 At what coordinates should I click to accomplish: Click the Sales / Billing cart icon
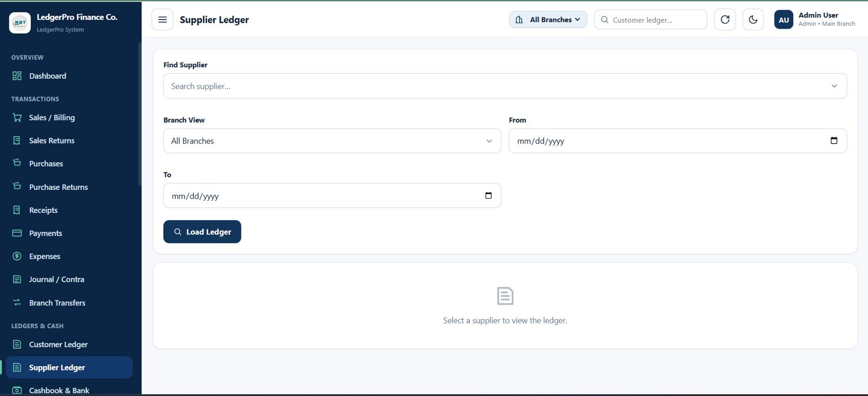tap(17, 118)
